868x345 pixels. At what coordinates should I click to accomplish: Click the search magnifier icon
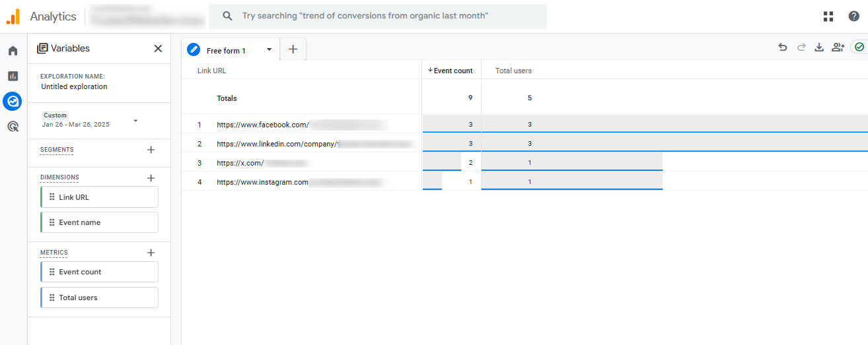point(227,16)
